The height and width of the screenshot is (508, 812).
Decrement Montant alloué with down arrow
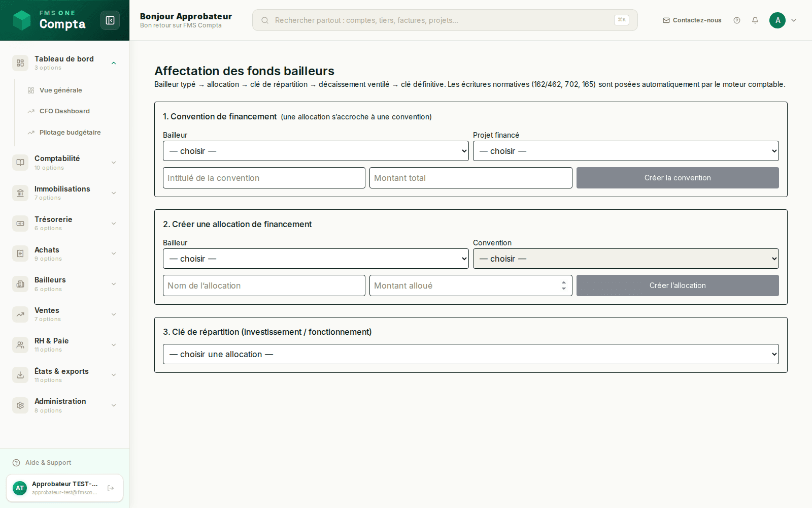coord(564,289)
